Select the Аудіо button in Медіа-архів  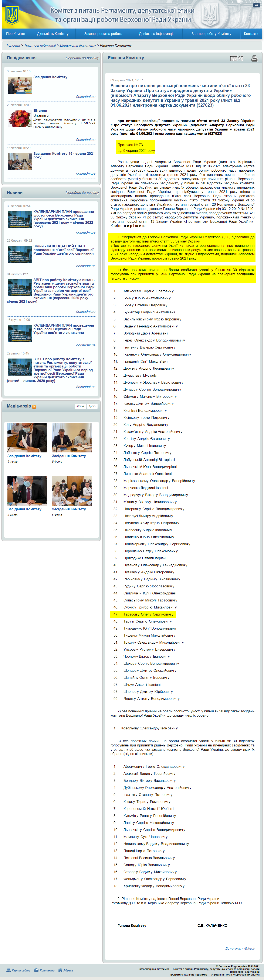point(92,406)
